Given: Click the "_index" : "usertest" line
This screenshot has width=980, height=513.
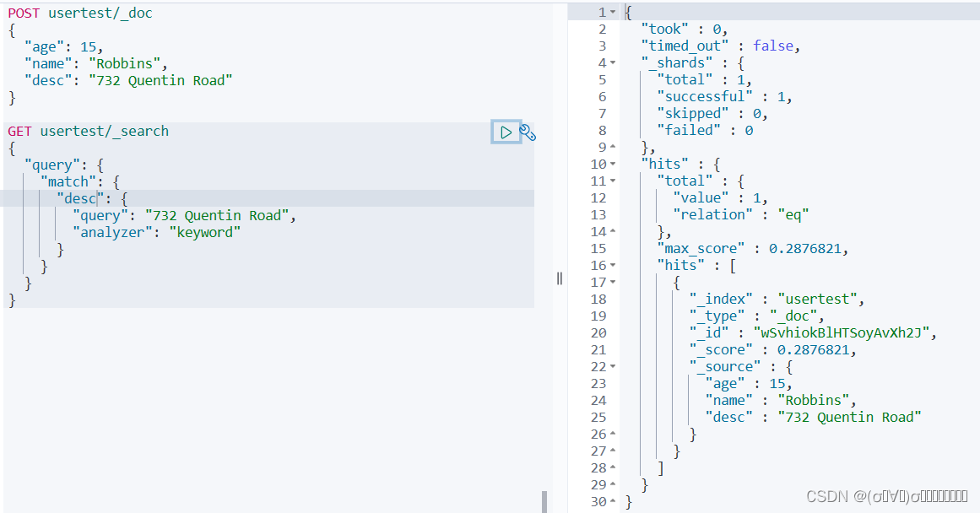Looking at the screenshot, I should (x=777, y=300).
